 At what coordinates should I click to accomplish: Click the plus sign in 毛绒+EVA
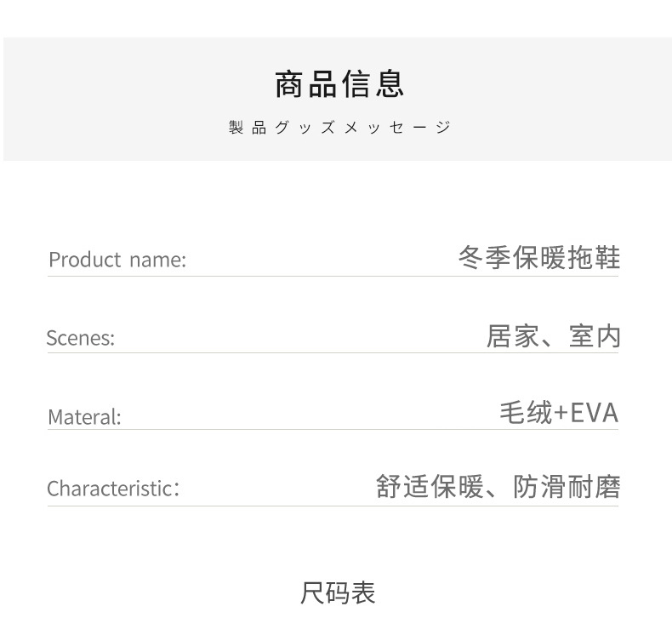[561, 414]
